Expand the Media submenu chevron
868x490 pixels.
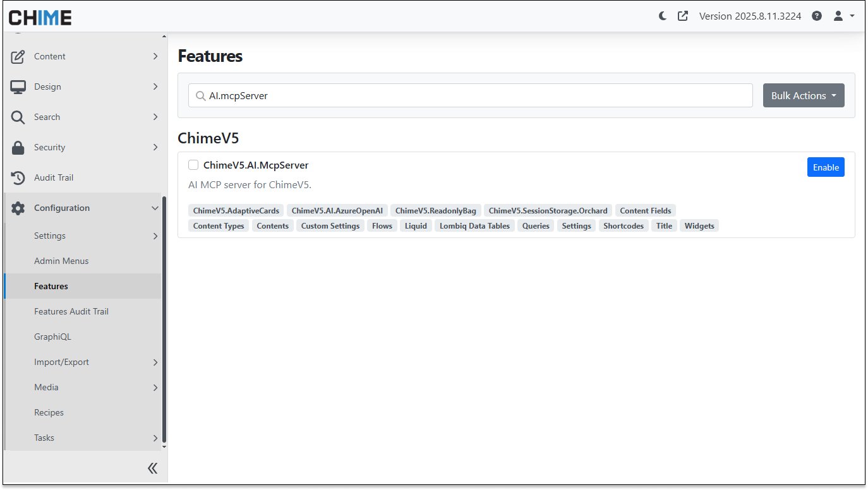155,387
